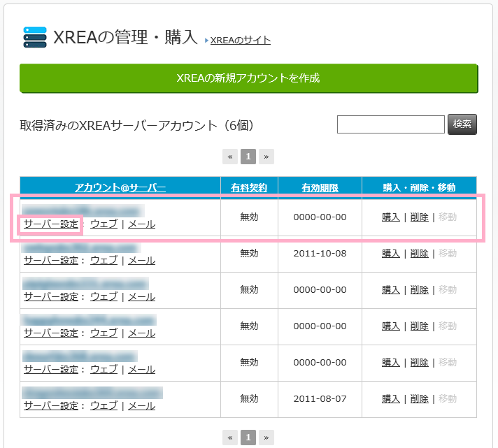Click 削除 in the third account row
The image size is (498, 448).
[419, 289]
